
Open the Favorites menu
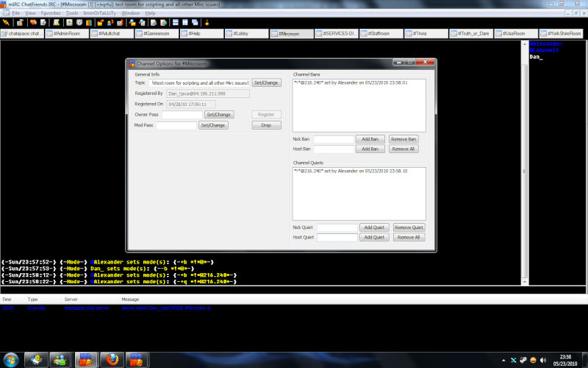51,13
